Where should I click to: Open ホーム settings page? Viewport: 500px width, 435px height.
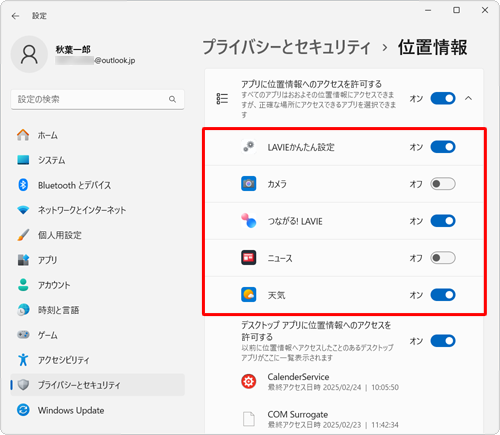point(97,135)
